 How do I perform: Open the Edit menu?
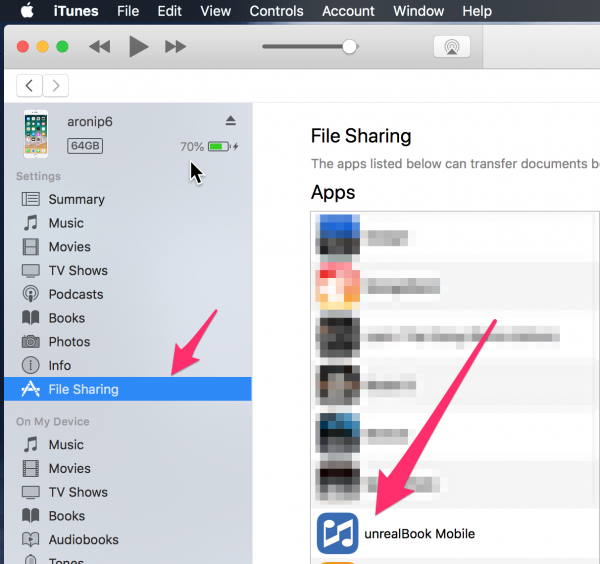pyautogui.click(x=170, y=11)
